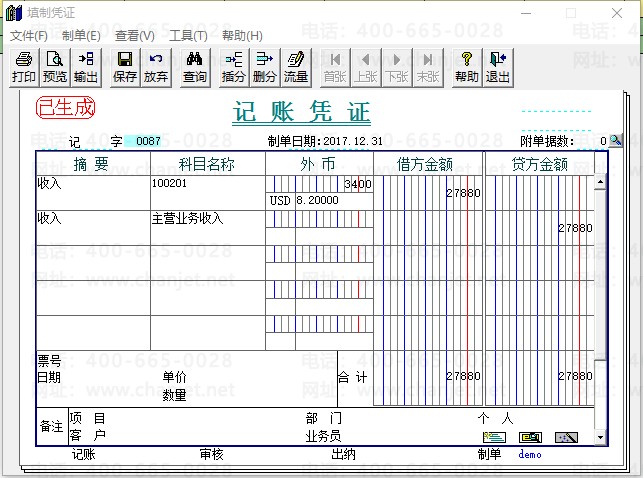
Task: Open 预览 (Preview) from the toolbar
Action: [55, 67]
